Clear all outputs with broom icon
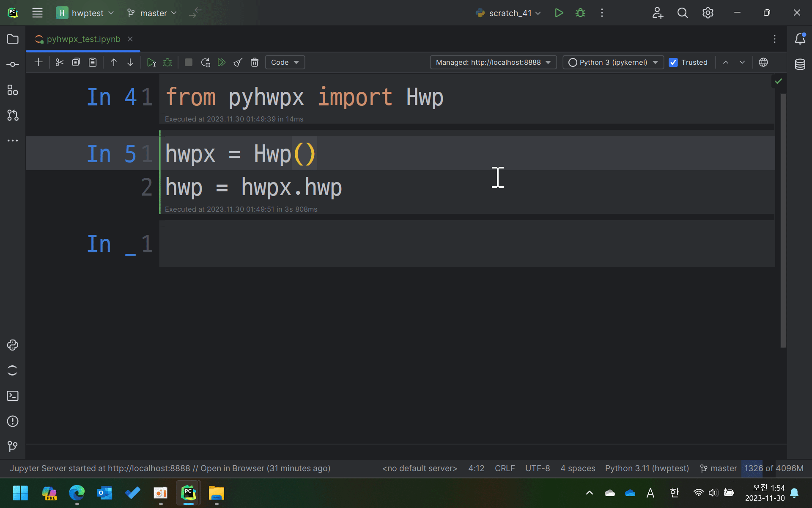This screenshot has width=812, height=508. point(238,62)
